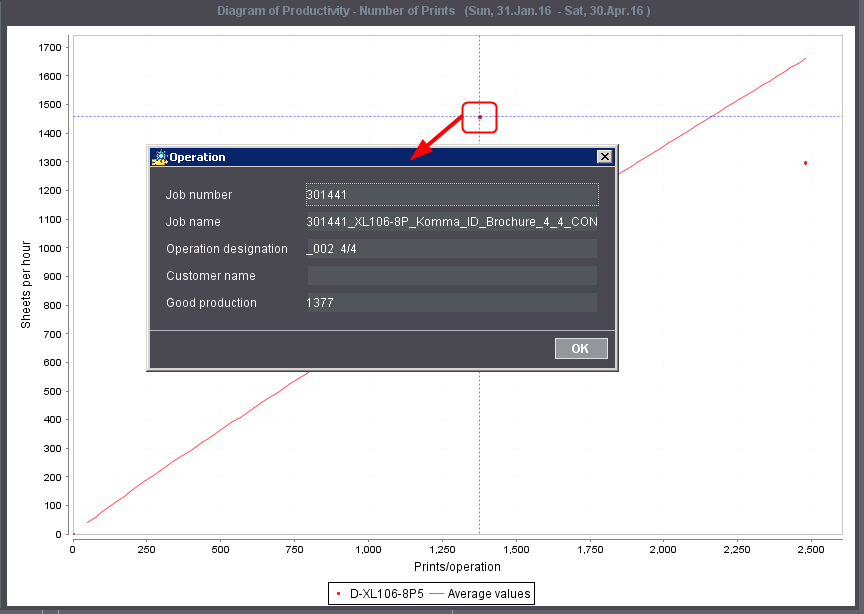Click the red data point near 1300 sheets per hour
Screen dimensions: 864x614
tap(805, 162)
